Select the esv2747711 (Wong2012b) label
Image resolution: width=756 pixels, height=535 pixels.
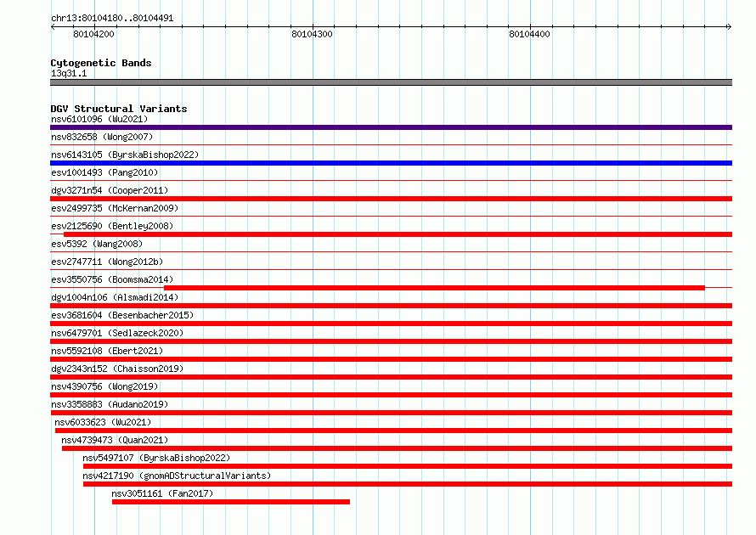point(107,262)
